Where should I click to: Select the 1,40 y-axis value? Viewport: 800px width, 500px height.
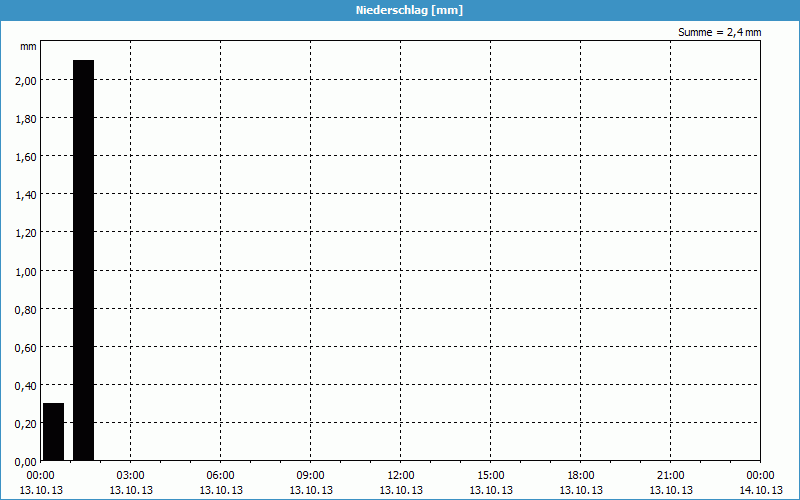(x=26, y=194)
